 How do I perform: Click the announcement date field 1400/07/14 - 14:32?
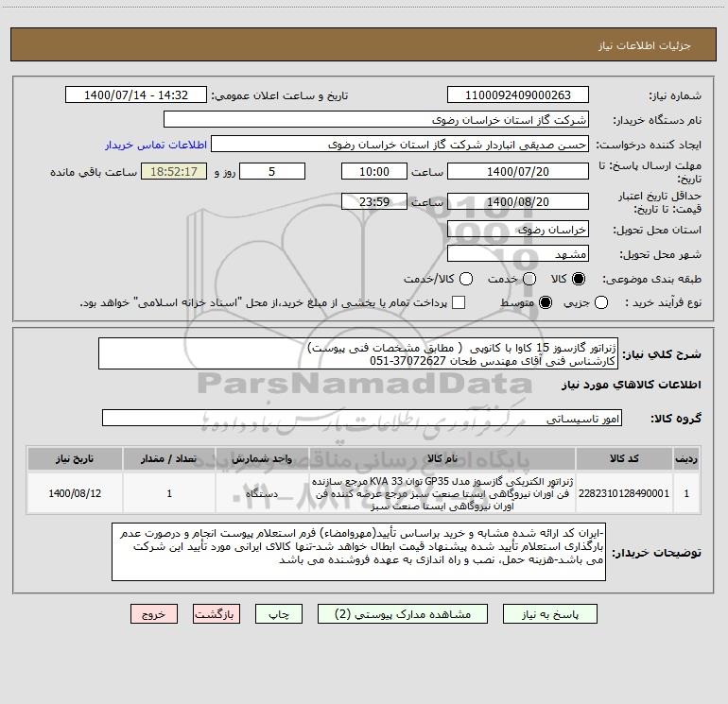pyautogui.click(x=135, y=94)
